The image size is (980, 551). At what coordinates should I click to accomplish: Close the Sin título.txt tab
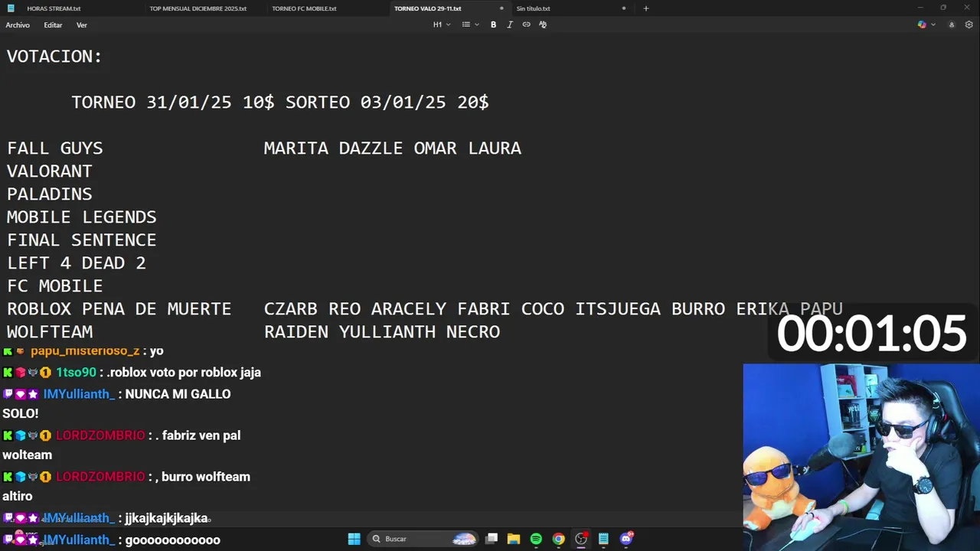[624, 8]
